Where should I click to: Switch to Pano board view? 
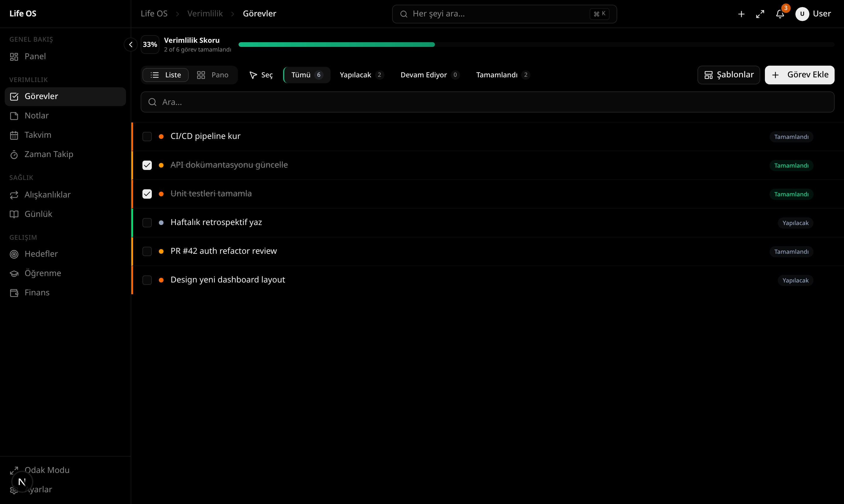pos(213,75)
